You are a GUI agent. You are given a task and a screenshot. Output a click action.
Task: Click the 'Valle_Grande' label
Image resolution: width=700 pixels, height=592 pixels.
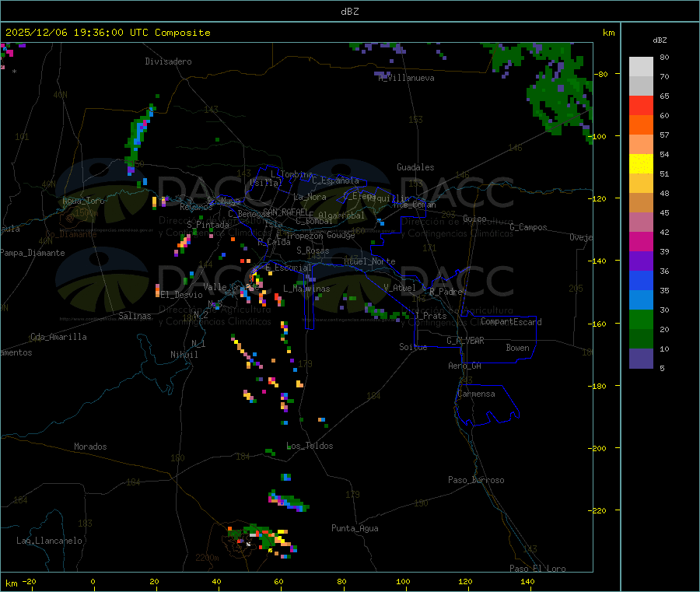point(231,287)
